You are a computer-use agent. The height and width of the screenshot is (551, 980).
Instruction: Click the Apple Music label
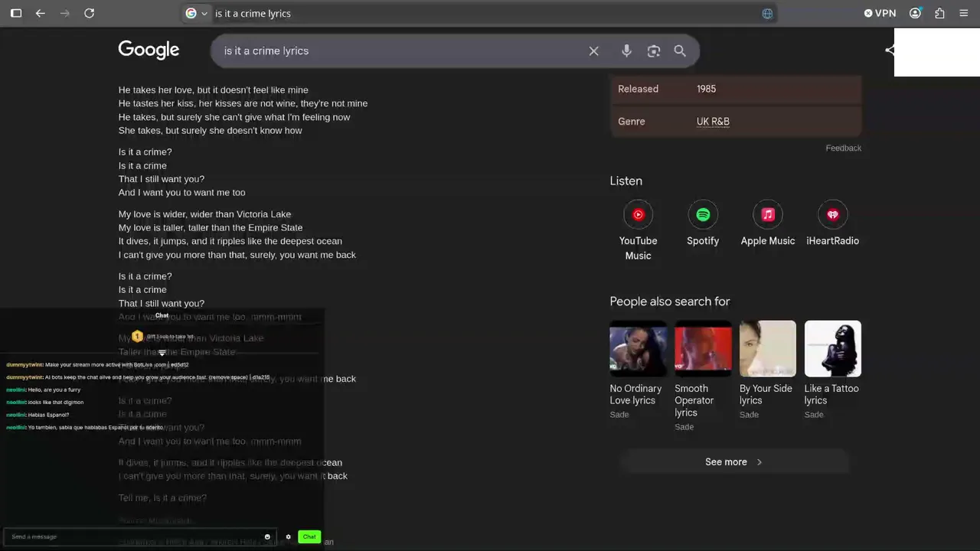tap(768, 240)
